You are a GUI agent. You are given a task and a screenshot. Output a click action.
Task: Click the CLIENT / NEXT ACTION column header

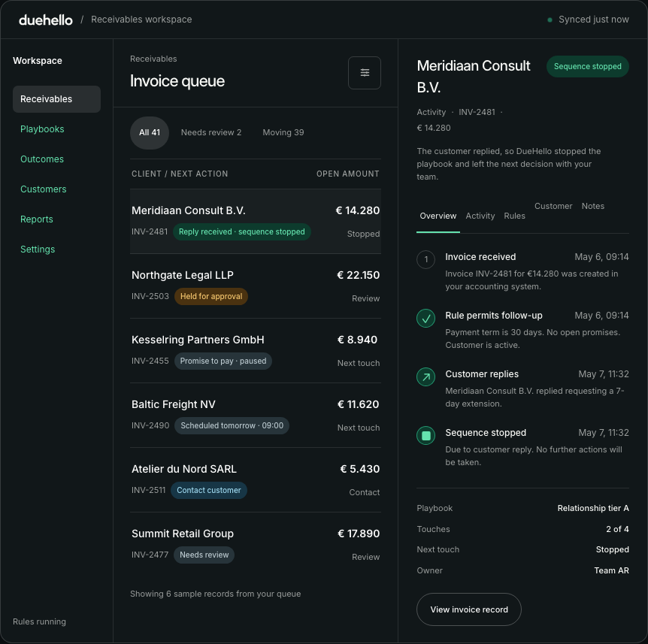180,174
